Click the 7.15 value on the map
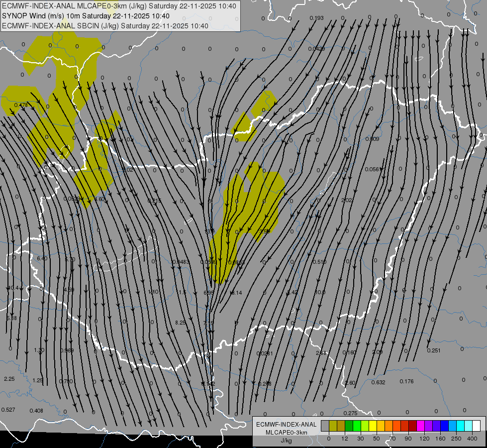Viewport: 487px width, 448px height. 208,323
